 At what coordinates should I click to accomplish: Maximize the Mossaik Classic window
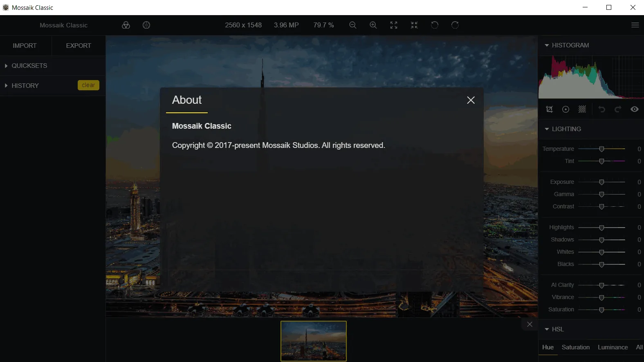coord(609,7)
